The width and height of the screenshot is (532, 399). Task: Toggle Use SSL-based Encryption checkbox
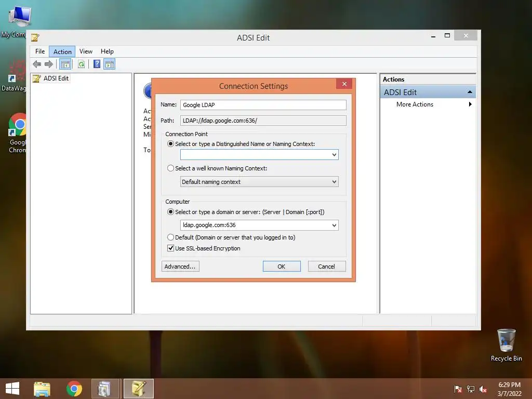(170, 248)
